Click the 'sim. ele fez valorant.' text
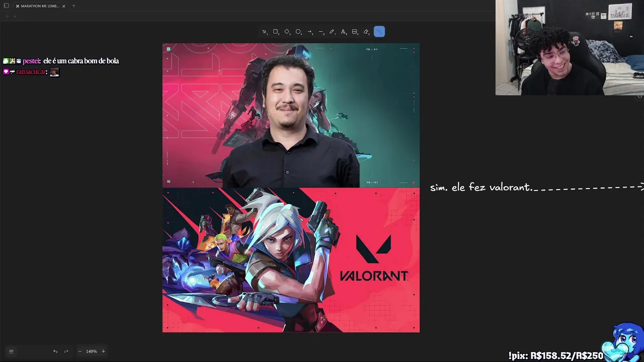The width and height of the screenshot is (644, 362). pyautogui.click(x=481, y=188)
